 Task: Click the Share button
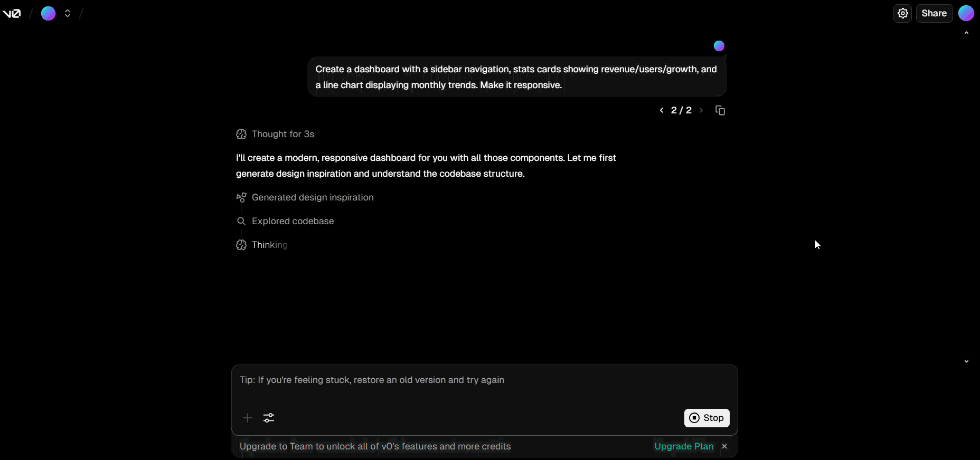tap(934, 14)
